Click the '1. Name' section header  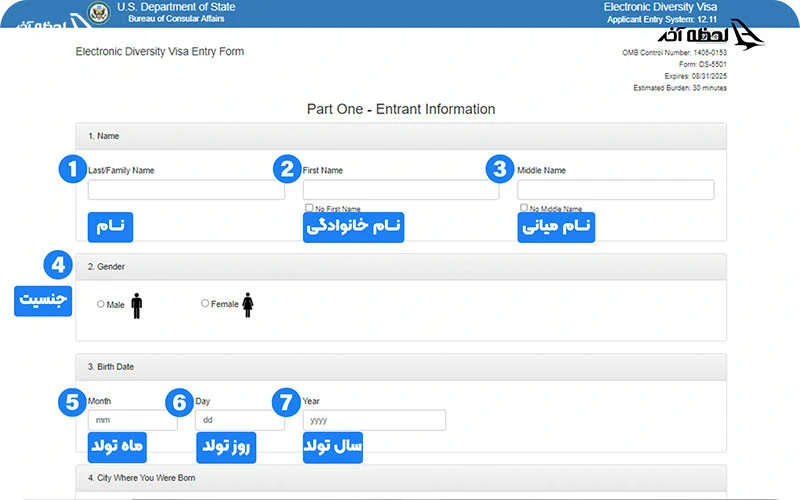click(401, 136)
